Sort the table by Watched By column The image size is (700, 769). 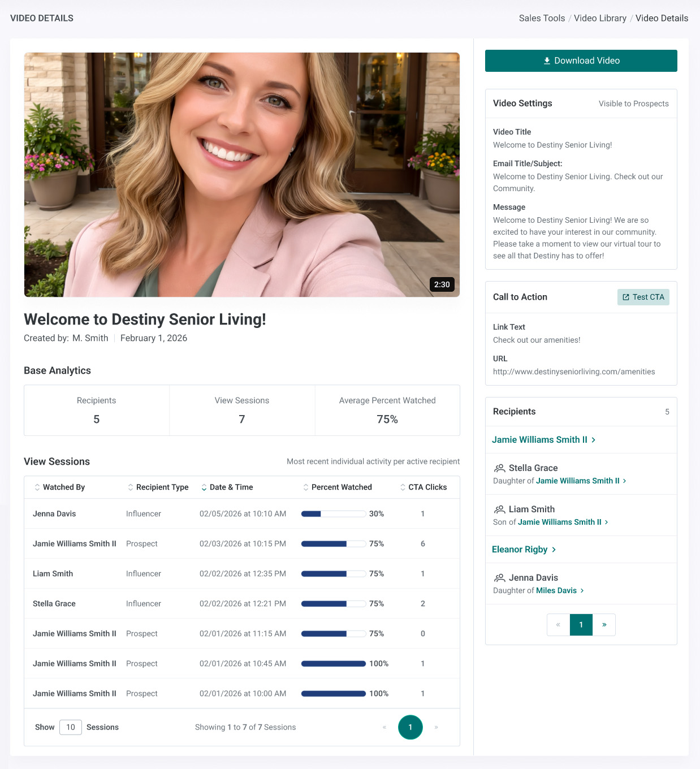59,487
